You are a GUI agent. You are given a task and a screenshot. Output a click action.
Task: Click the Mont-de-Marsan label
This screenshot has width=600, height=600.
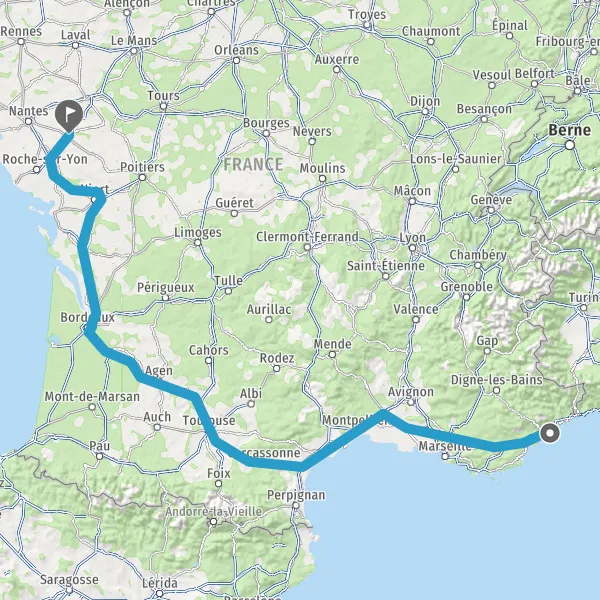pyautogui.click(x=92, y=396)
